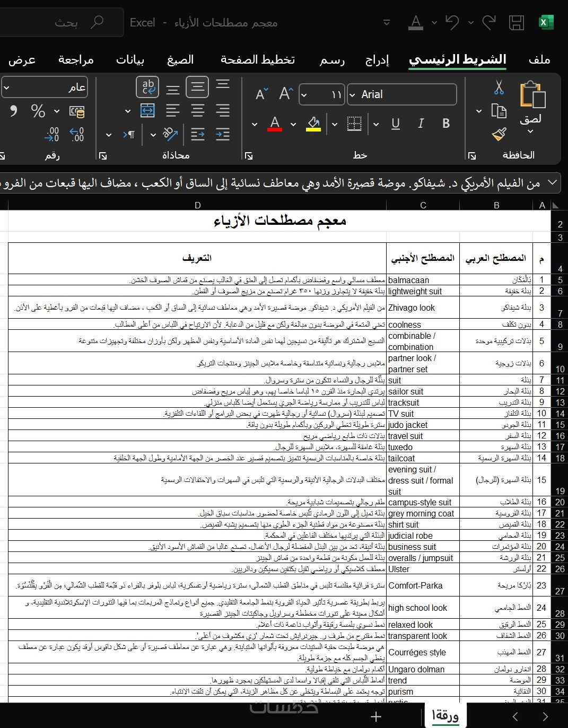Toggle Middle Align vertical alignment
This screenshot has width=568, height=728.
click(x=197, y=87)
